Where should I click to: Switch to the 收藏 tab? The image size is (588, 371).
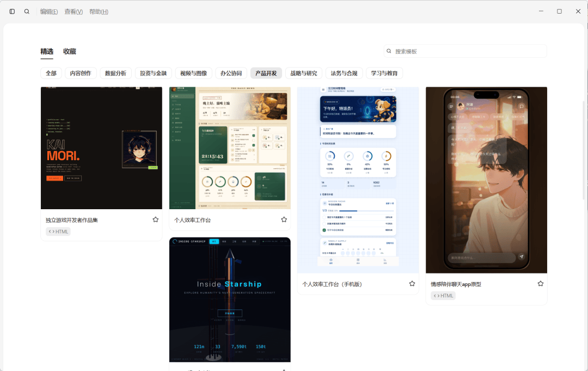click(69, 51)
